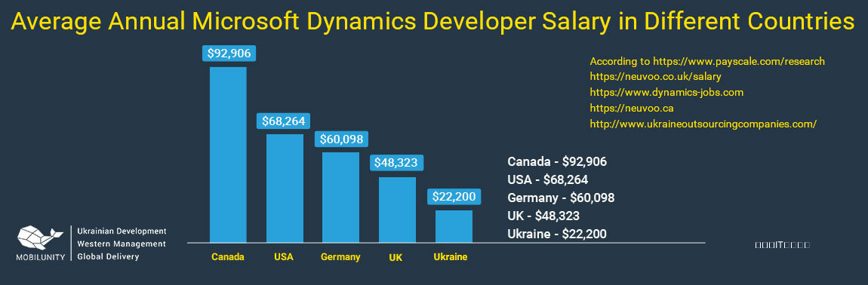The height and width of the screenshot is (285, 868).
Task: Click the 'Ukraine - $22,200' legend line
Action: click(x=557, y=234)
